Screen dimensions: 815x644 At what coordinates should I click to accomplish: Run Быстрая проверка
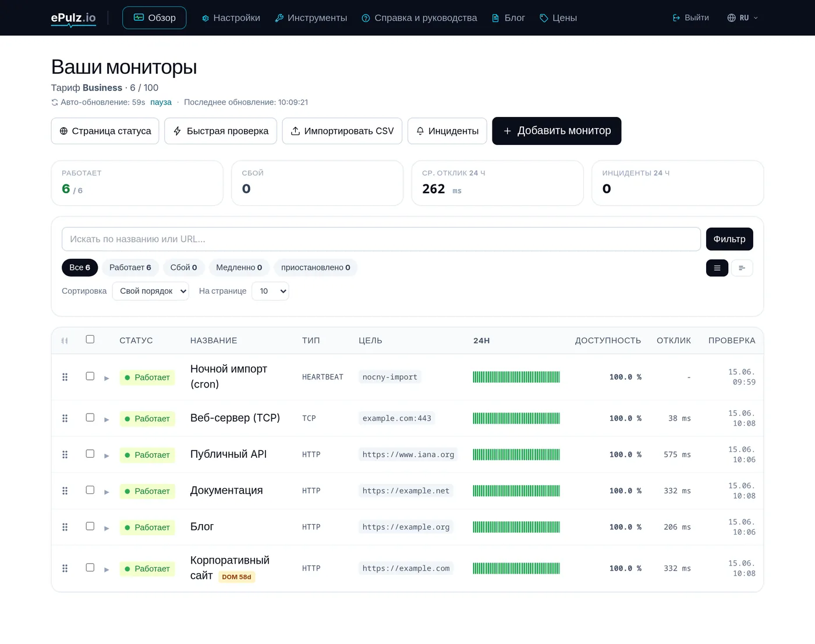221,131
